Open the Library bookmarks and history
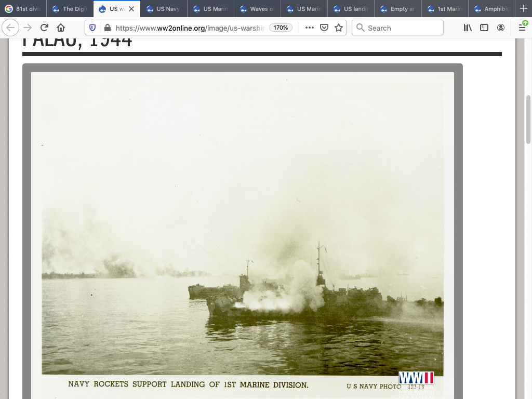The height and width of the screenshot is (399, 532). click(468, 28)
